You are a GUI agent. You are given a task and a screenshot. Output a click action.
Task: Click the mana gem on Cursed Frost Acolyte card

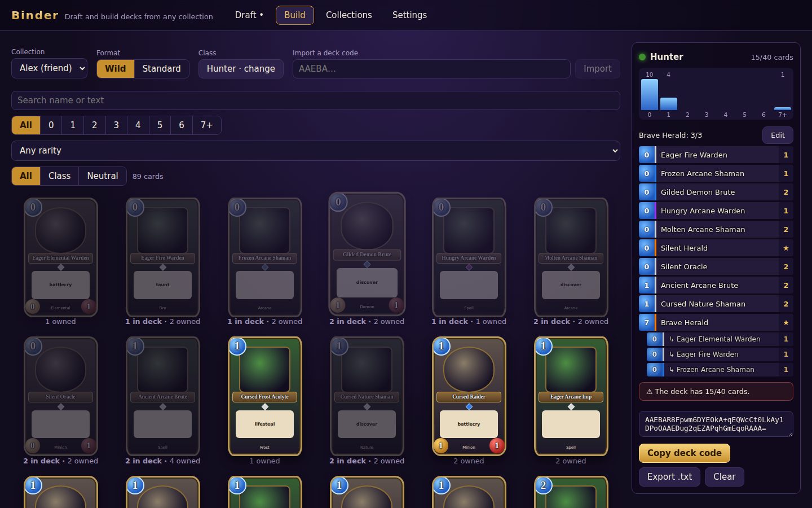237,345
